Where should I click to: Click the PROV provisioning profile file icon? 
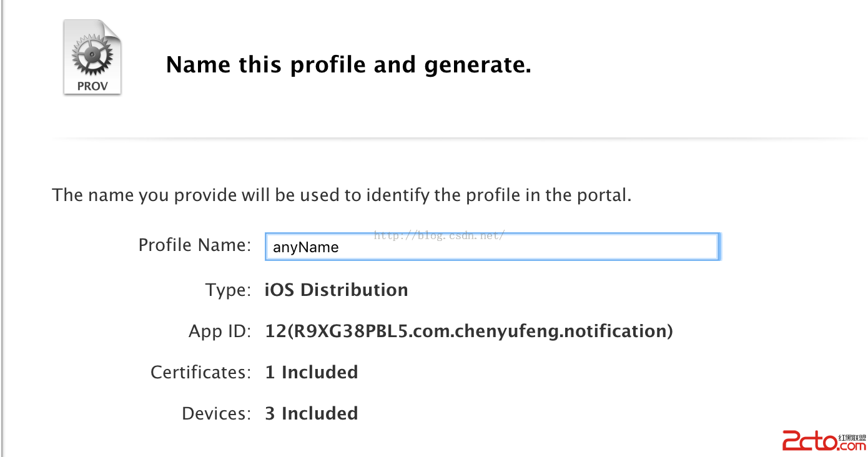tap(92, 58)
